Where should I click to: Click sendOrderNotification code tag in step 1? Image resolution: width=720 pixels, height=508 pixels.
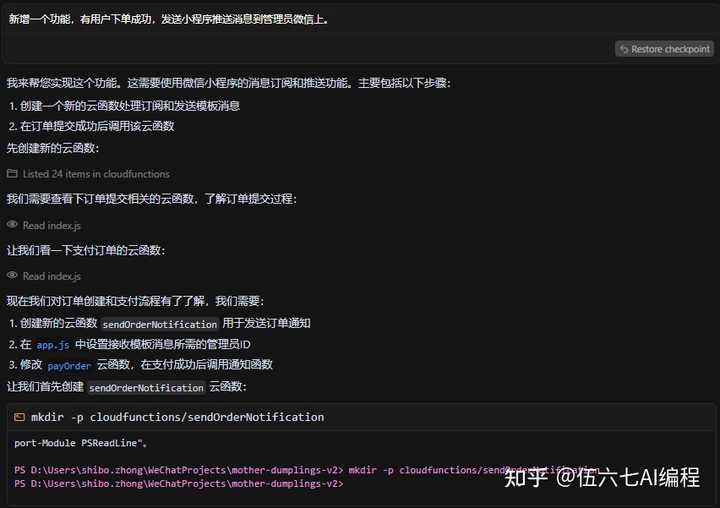[160, 324]
